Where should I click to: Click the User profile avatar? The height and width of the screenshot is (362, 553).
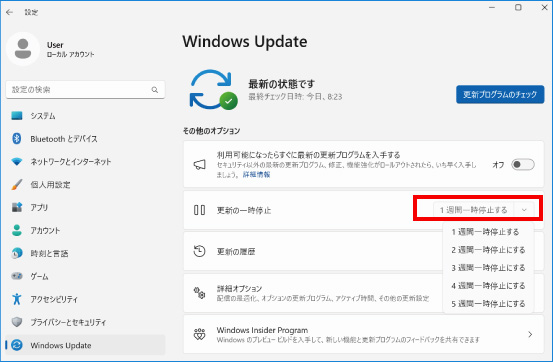[x=23, y=49]
